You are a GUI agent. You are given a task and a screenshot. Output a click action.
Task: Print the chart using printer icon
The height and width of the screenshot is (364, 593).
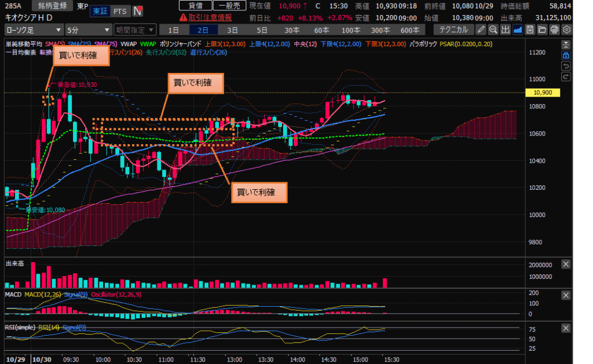click(x=554, y=30)
